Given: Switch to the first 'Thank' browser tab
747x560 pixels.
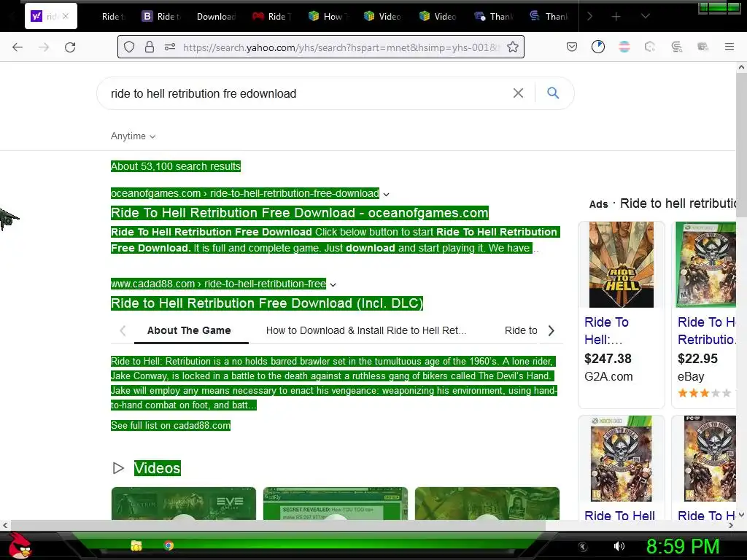Looking at the screenshot, I should pos(494,17).
